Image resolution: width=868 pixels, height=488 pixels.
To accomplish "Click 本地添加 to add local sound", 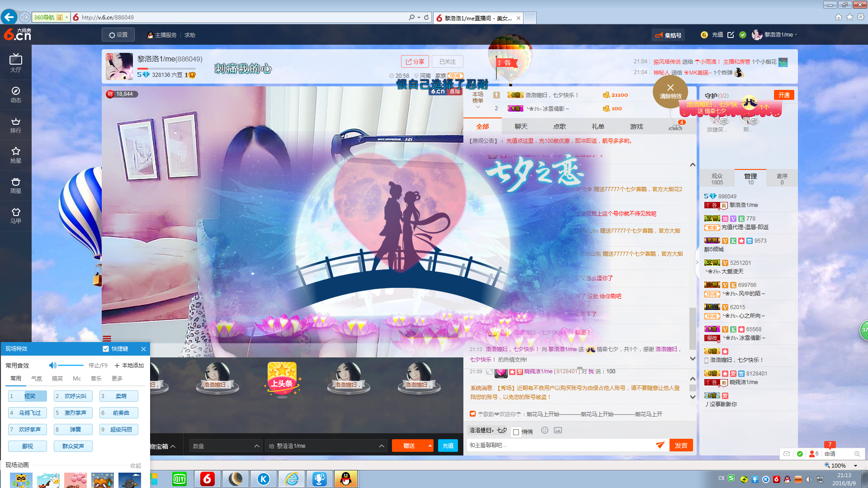I will click(129, 366).
